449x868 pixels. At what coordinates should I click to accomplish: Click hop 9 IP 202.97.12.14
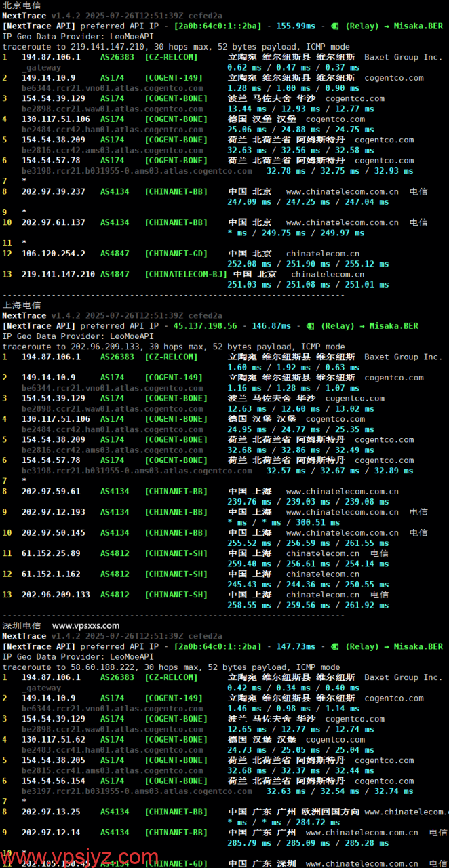(x=51, y=833)
